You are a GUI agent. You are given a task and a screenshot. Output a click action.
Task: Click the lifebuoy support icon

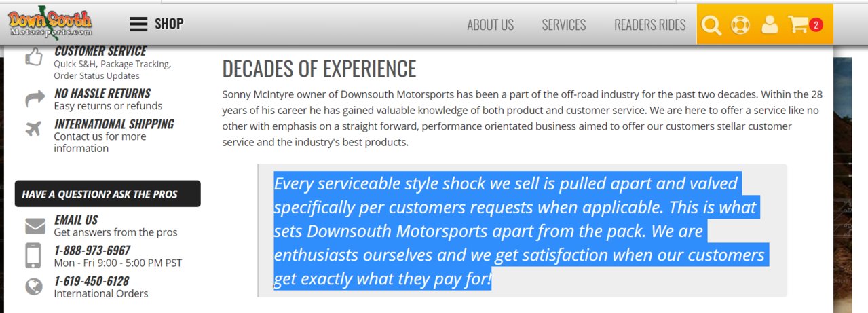(x=740, y=25)
